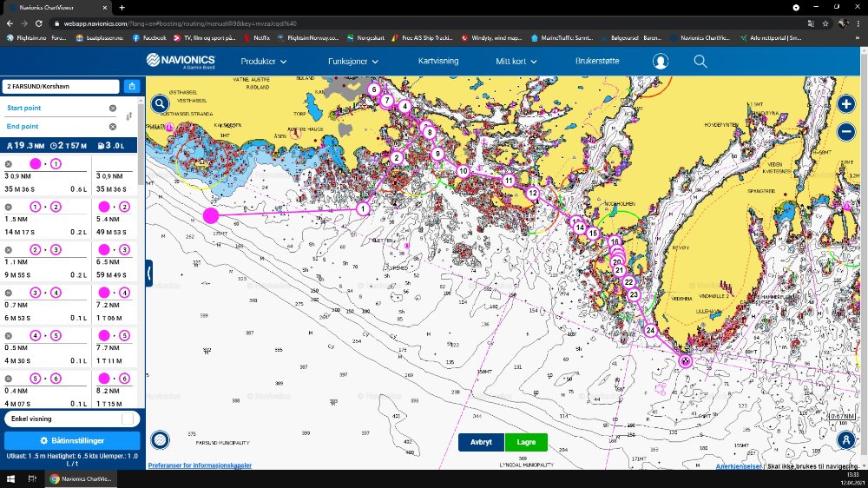
Task: Open the Windy wind map bookmark
Action: pos(491,38)
